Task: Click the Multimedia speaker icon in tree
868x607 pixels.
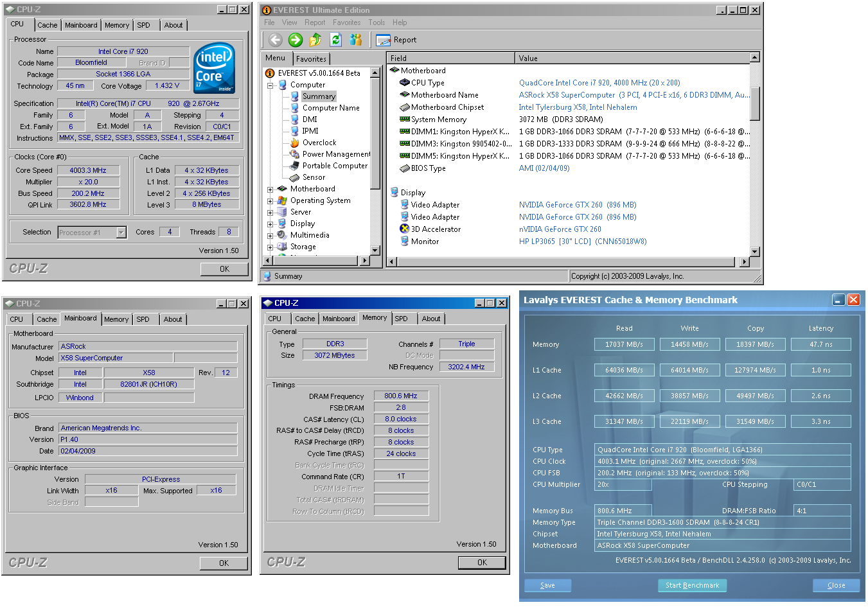Action: tap(282, 235)
